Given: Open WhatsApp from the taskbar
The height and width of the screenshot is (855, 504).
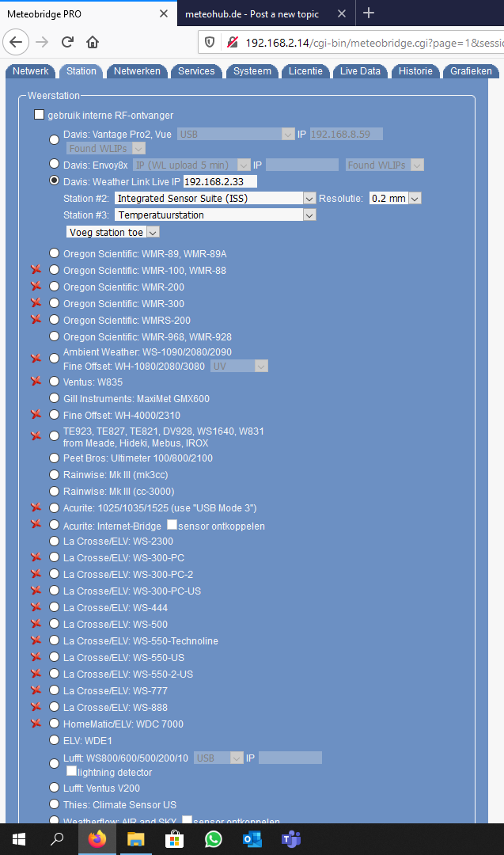Looking at the screenshot, I should 214,839.
